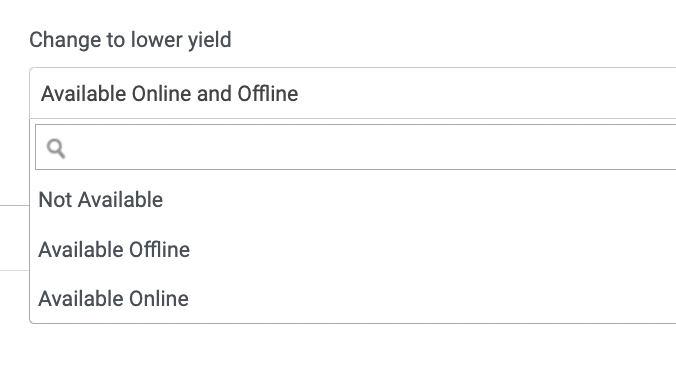Click the Change to lower yield label
The height and width of the screenshot is (384, 676).
point(130,40)
